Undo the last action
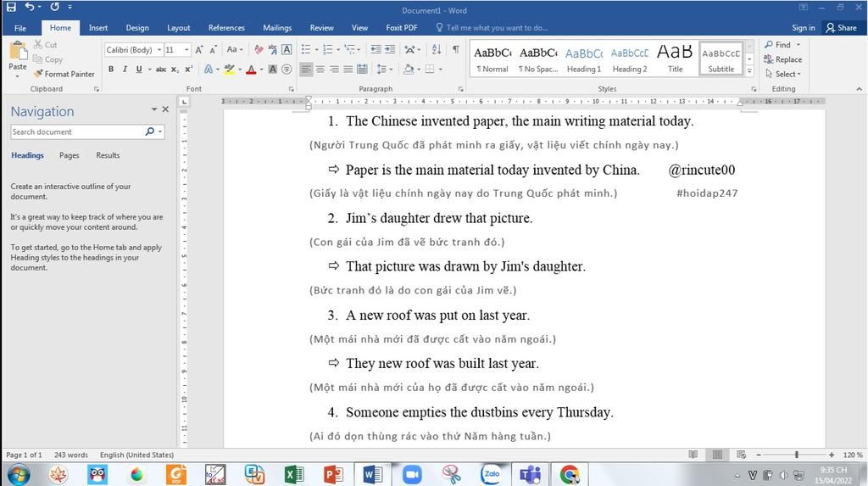Viewport: 868px width, 486px height. [30, 7]
